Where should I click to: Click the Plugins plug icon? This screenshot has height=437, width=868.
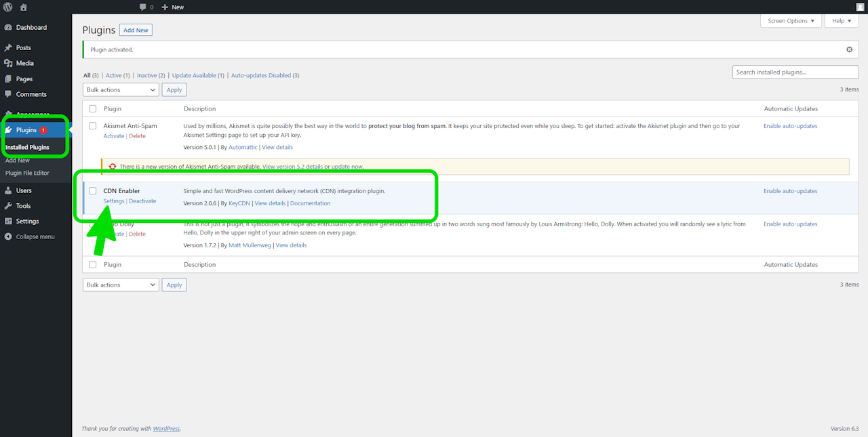[9, 130]
